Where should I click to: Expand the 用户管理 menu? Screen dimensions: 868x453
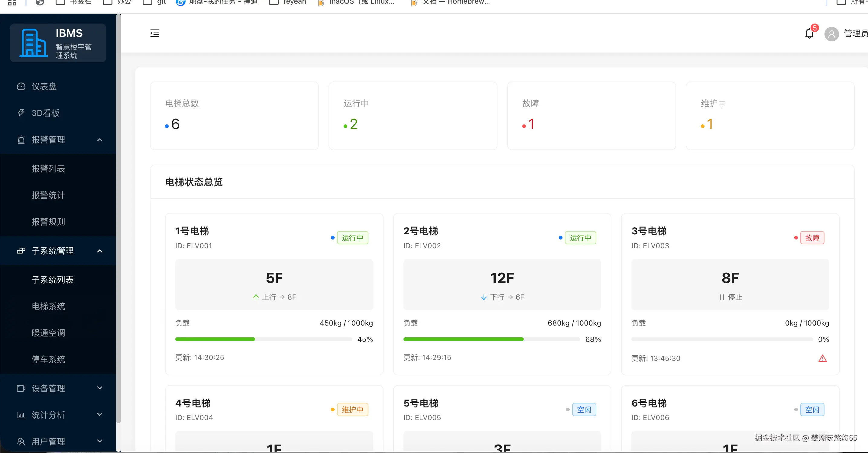[x=100, y=441]
